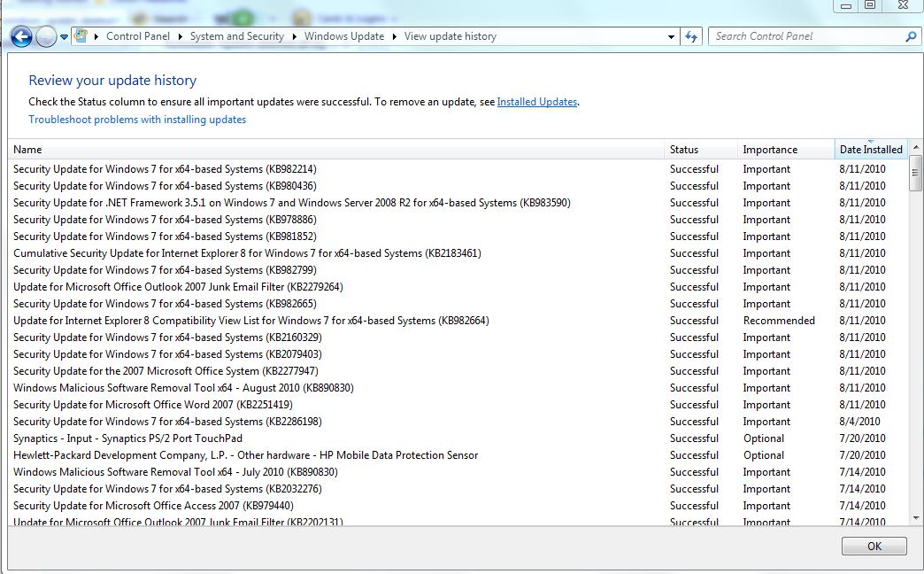
Task: Select the KB982799 security update row
Action: coord(458,269)
